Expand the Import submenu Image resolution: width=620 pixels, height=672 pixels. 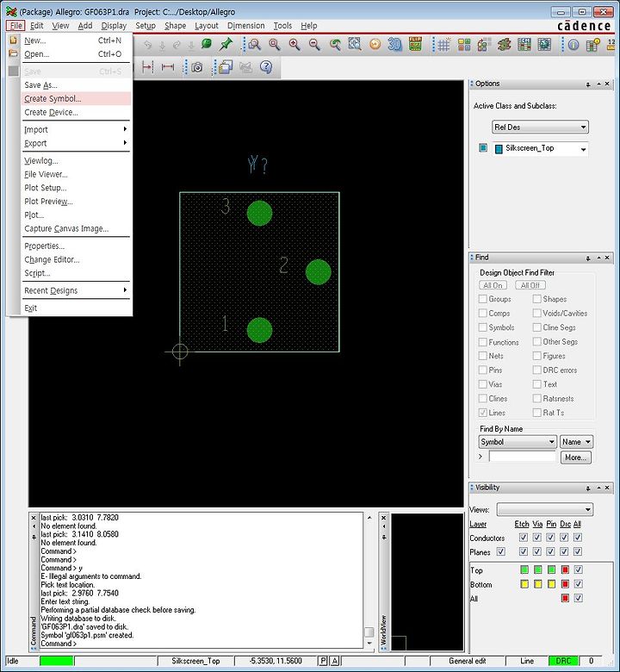pos(76,129)
